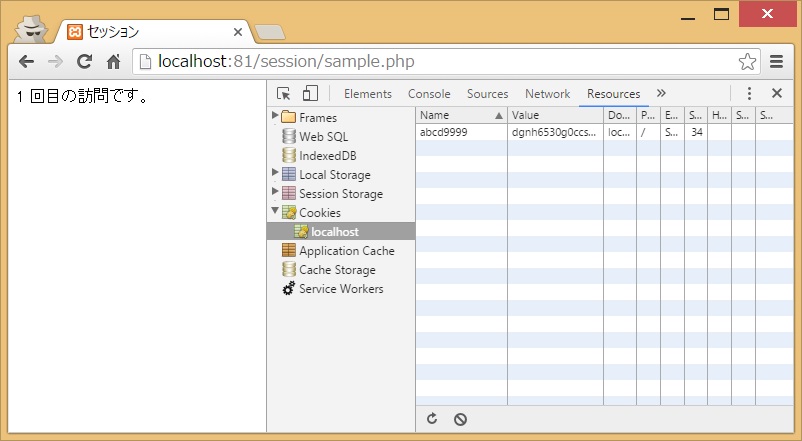Select the abcd9999 cookie row
Screen dimensions: 802x441
click(x=605, y=133)
